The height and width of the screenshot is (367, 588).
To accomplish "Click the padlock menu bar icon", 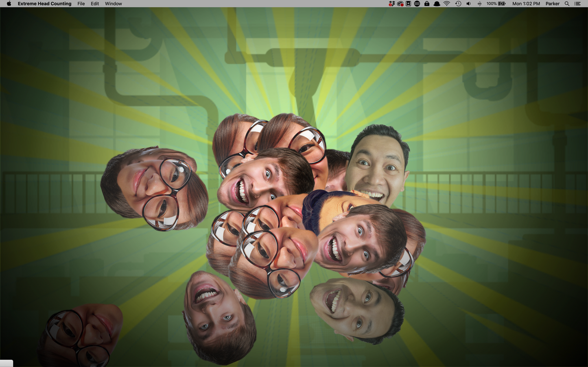I will point(427,4).
